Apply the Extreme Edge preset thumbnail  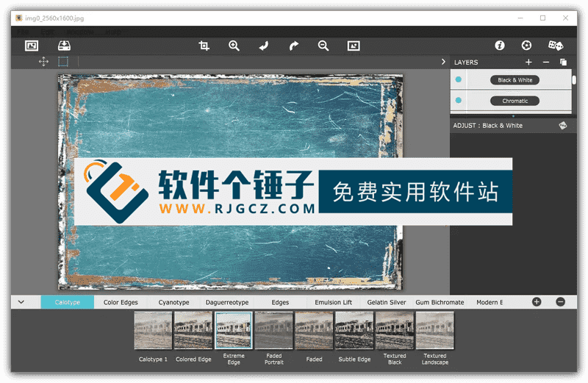[x=234, y=330]
